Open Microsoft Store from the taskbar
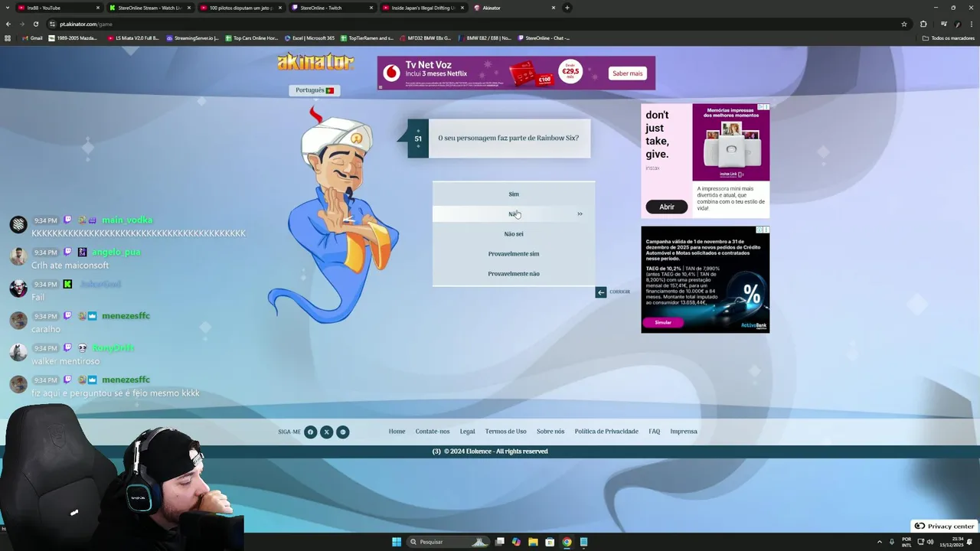Screen dimensions: 980x551 tap(550, 542)
